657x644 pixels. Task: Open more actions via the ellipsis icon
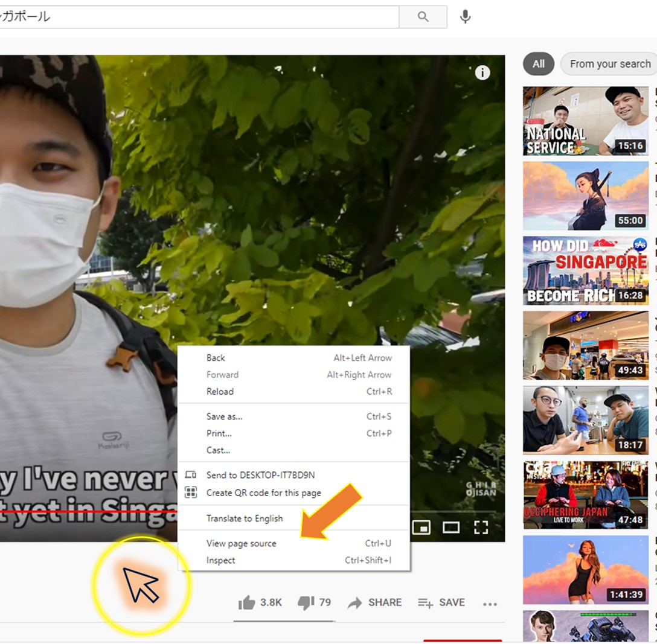pyautogui.click(x=490, y=602)
